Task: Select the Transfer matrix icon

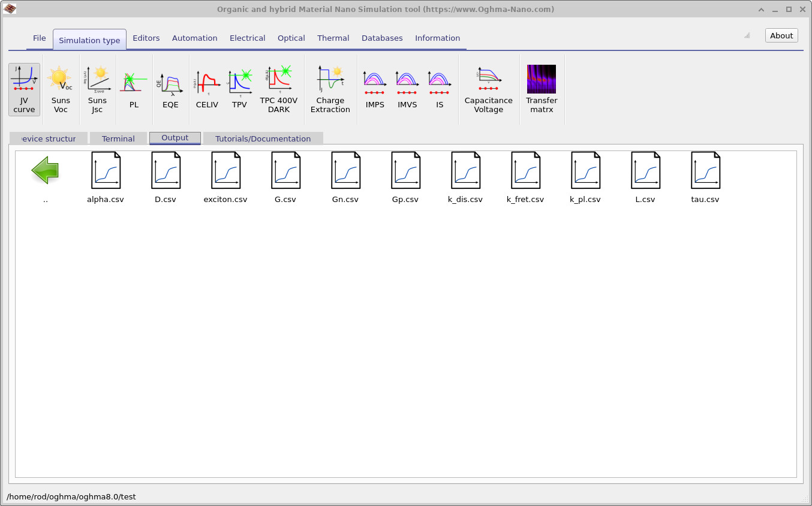Action: coord(541,89)
